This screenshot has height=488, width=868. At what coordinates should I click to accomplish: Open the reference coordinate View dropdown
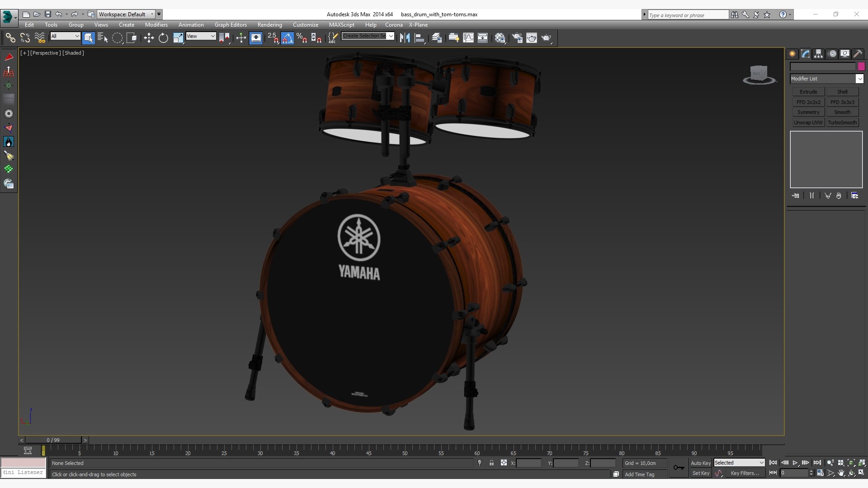pos(201,36)
